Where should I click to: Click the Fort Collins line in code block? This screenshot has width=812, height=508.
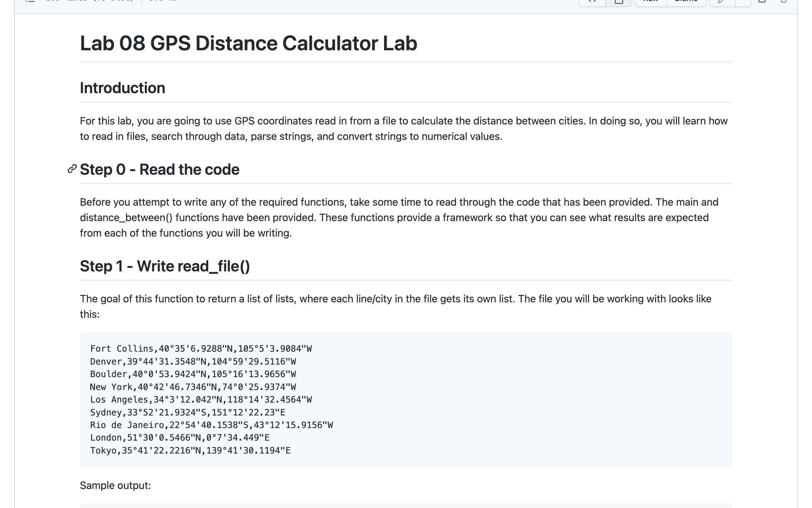[x=201, y=349]
